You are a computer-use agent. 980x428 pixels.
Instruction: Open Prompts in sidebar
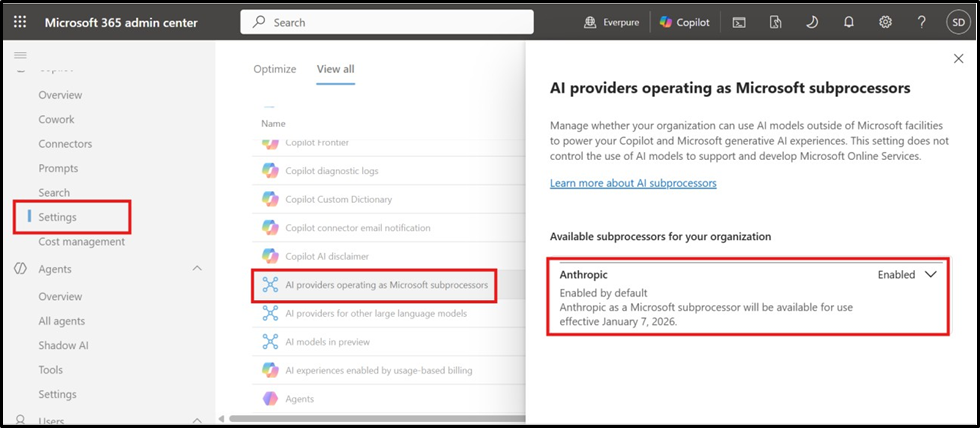point(58,168)
